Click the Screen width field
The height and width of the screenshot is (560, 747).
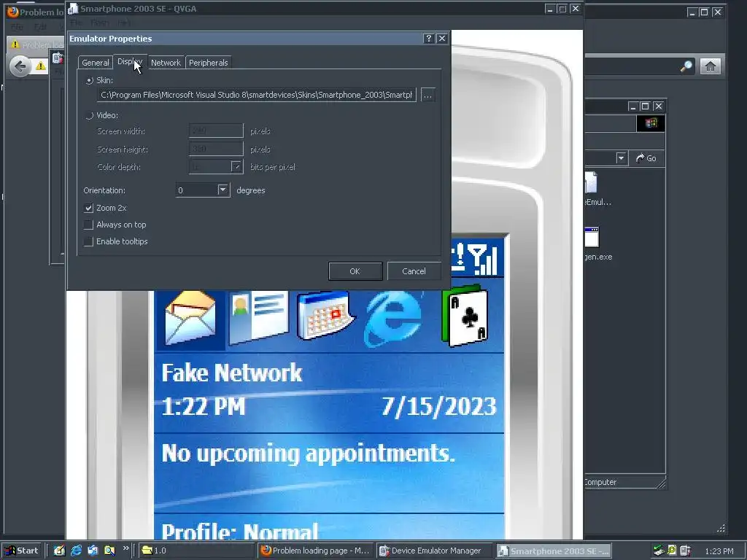point(216,131)
